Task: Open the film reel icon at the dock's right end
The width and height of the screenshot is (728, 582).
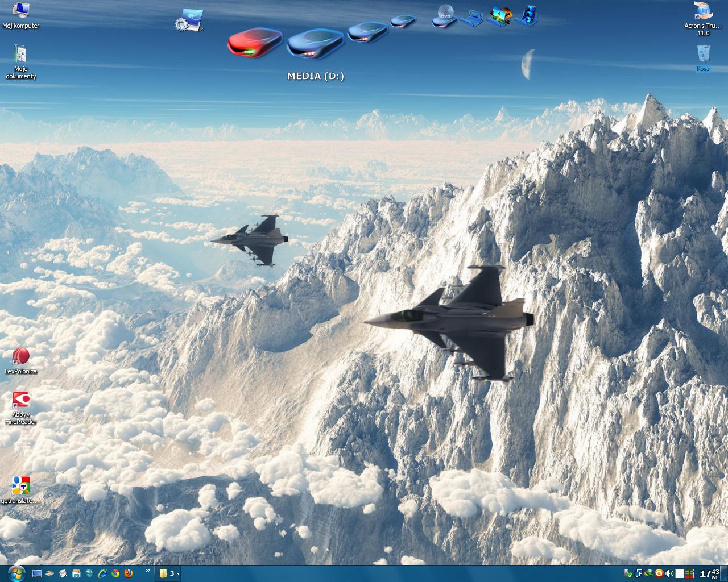Action: 531,16
